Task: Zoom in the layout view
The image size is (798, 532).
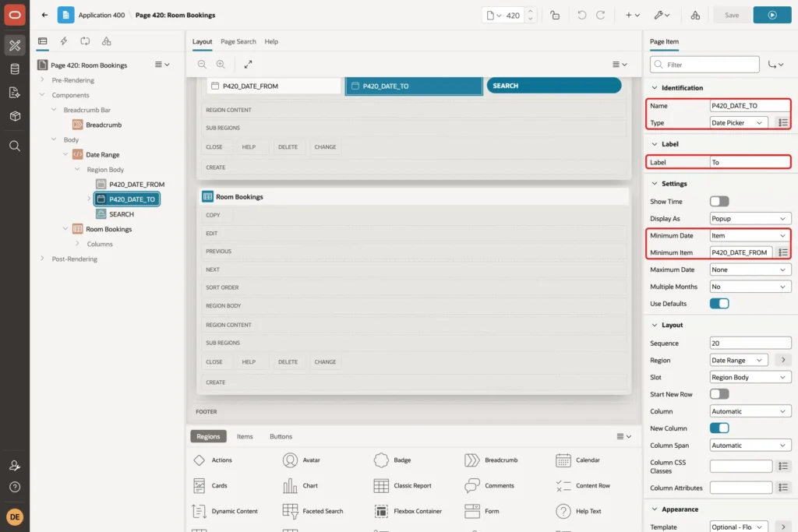Action: pyautogui.click(x=221, y=64)
